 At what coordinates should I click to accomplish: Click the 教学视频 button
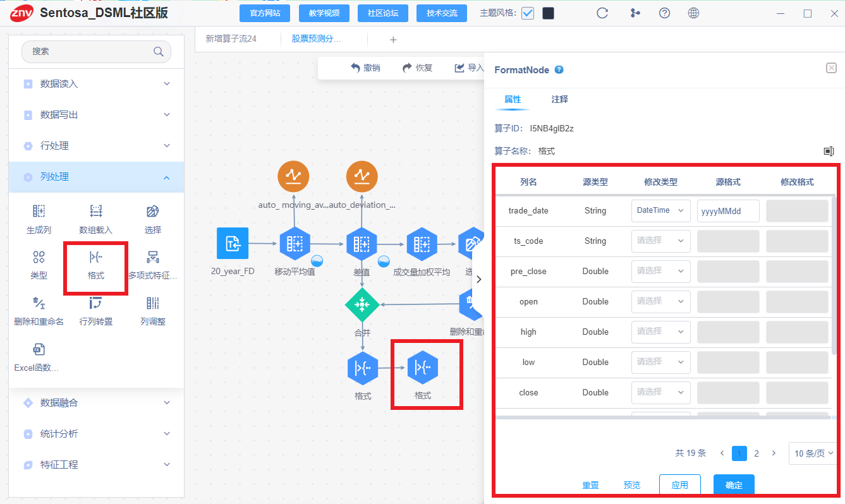tap(324, 13)
